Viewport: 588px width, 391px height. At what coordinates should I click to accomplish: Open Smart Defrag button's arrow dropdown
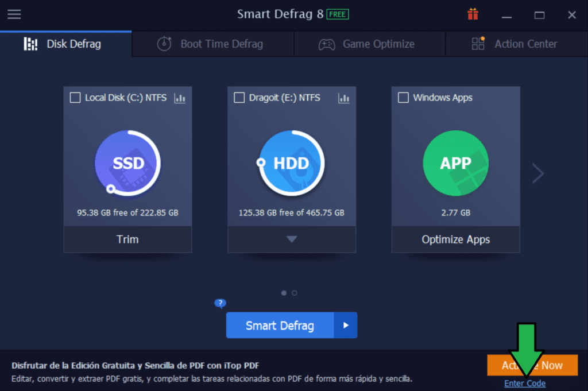[345, 326]
